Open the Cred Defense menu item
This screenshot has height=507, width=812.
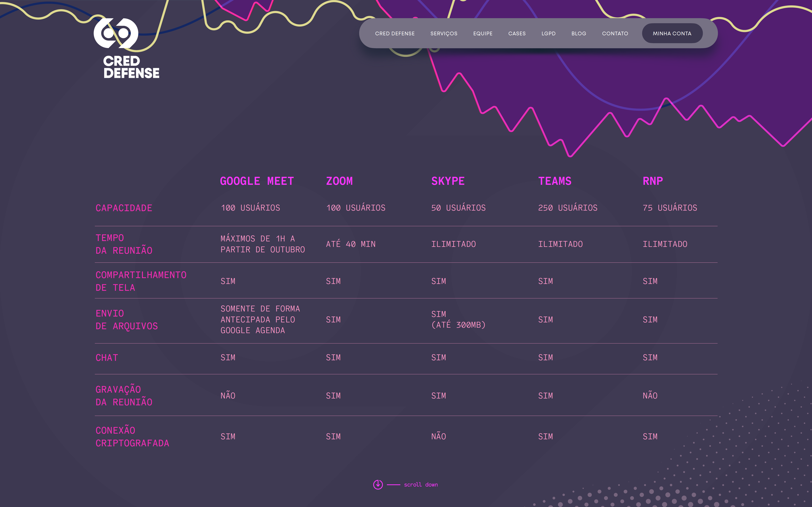394,34
